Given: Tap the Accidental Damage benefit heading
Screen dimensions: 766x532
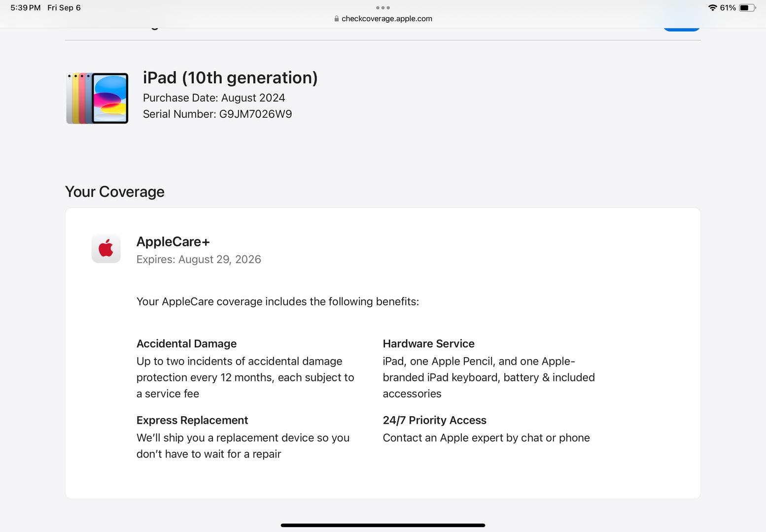Looking at the screenshot, I should coord(186,344).
